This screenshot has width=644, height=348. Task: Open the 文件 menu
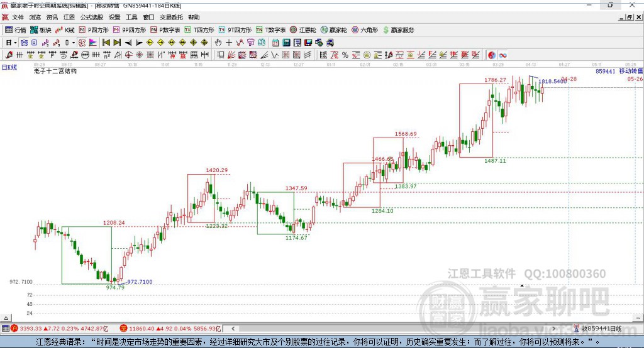click(x=18, y=17)
